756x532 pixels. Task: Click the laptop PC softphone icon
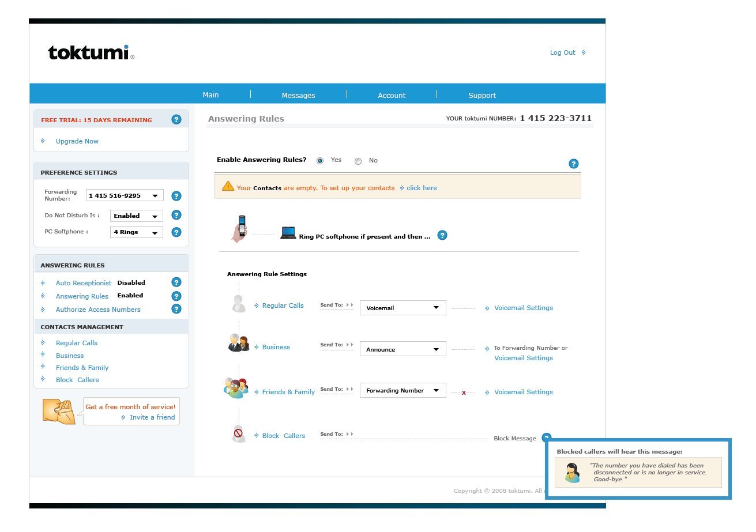point(288,233)
